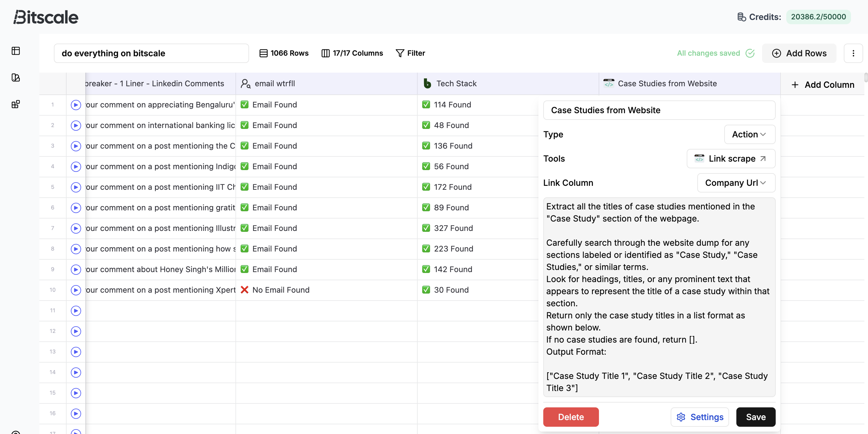
Task: Click Add Column
Action: point(823,84)
